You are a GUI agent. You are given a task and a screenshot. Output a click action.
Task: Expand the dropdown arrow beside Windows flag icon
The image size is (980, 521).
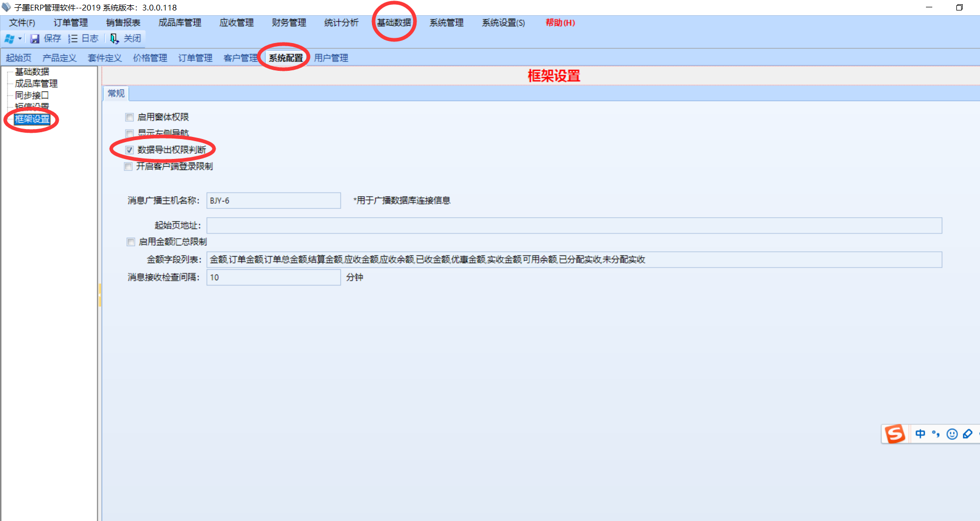[x=20, y=39]
